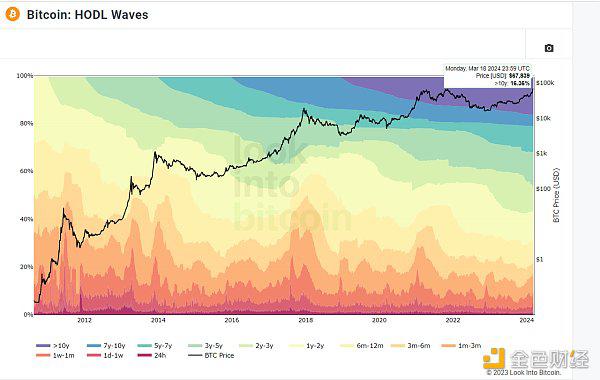This screenshot has height=380, width=600.
Task: Click the price tooltip box at chart top
Action: [488, 76]
